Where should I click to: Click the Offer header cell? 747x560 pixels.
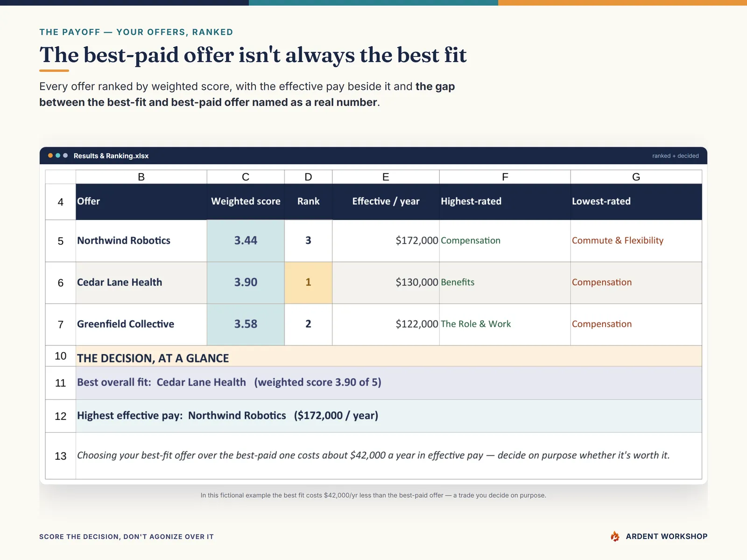click(x=141, y=202)
